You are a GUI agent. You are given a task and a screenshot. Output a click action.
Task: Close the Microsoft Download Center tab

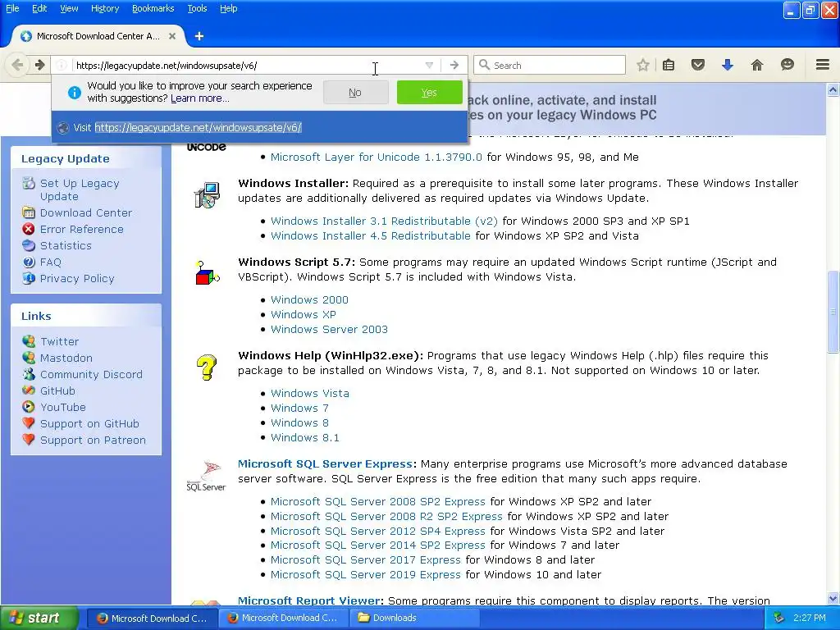172,36
